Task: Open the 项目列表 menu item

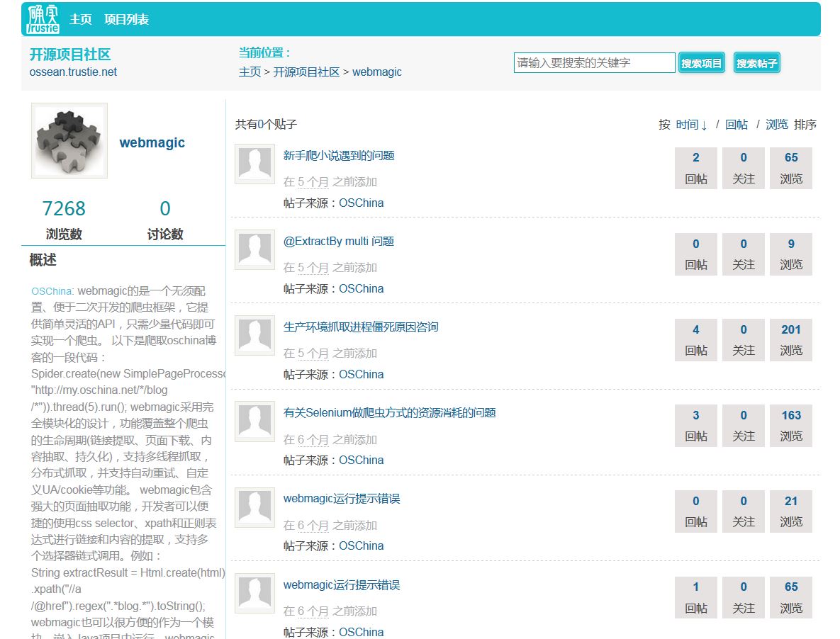Action: tap(126, 19)
